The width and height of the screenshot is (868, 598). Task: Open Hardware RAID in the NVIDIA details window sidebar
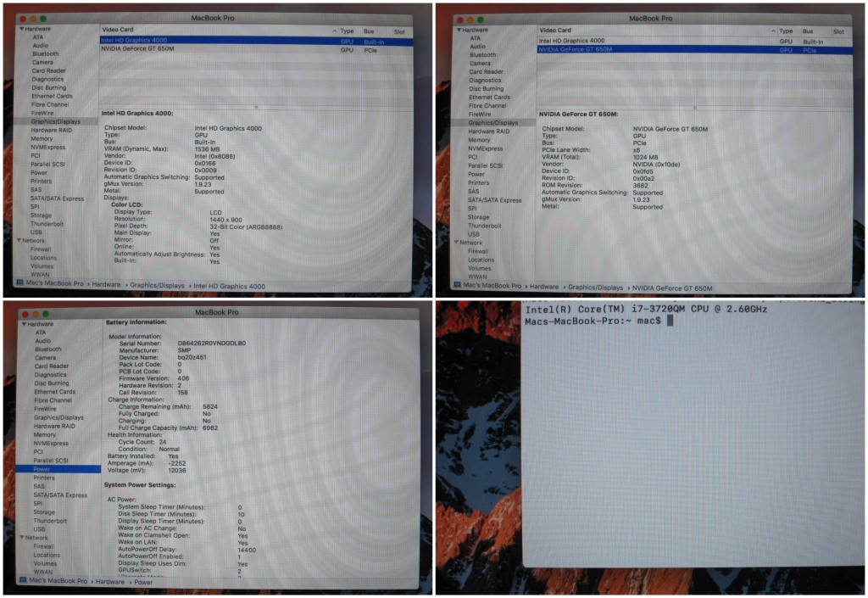tap(489, 131)
